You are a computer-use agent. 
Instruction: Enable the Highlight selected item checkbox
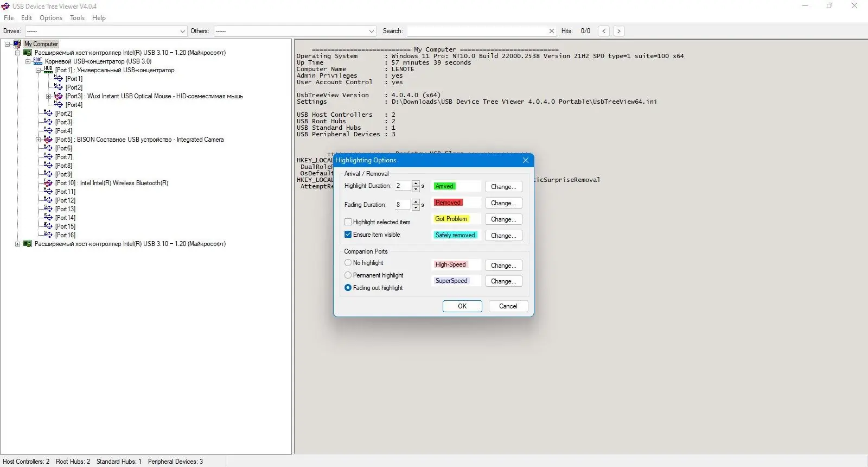pyautogui.click(x=348, y=222)
